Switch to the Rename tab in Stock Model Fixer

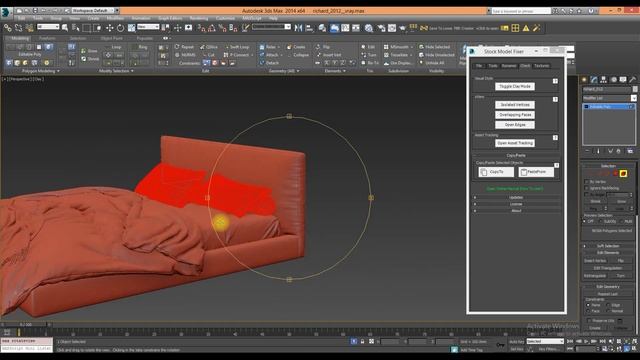pos(509,66)
